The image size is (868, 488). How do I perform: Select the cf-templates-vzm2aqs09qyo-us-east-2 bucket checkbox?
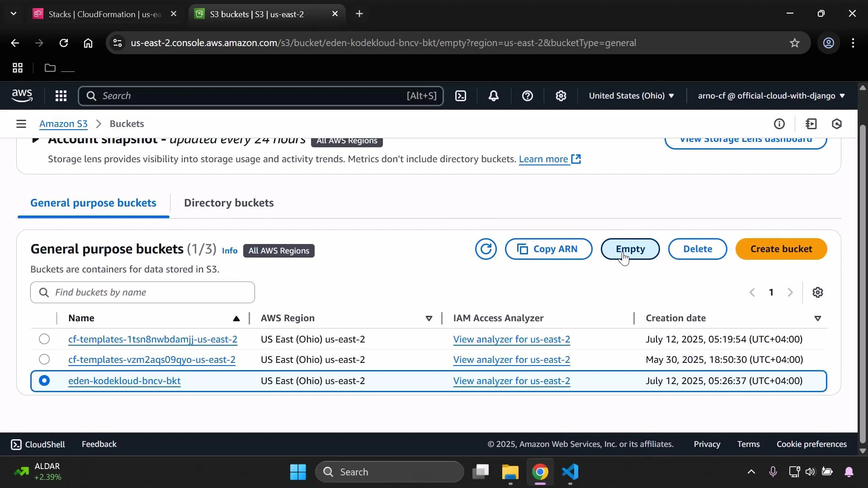point(44,360)
